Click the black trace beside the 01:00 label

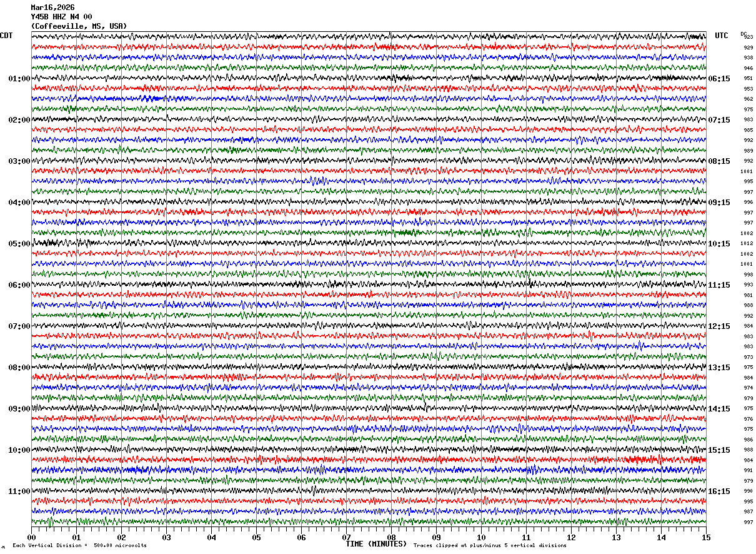click(369, 78)
